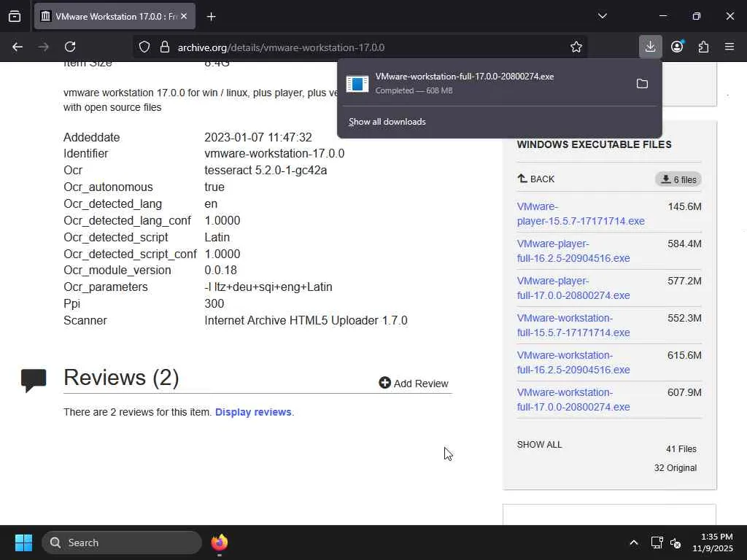
Task: Open Firefox View from the tab bar
Action: 15,17
